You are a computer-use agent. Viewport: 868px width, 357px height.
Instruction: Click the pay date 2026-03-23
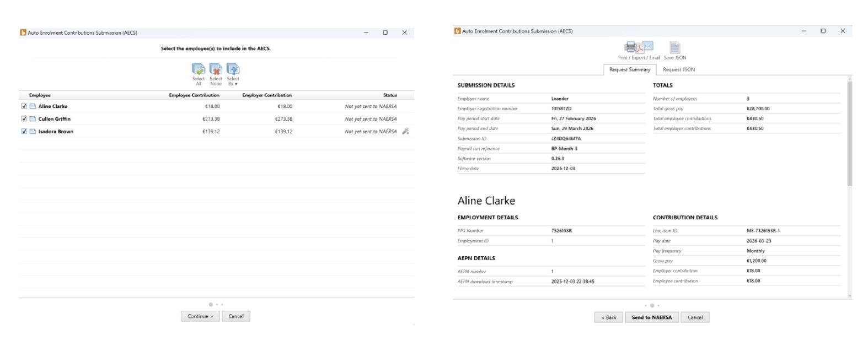pyautogui.click(x=759, y=241)
